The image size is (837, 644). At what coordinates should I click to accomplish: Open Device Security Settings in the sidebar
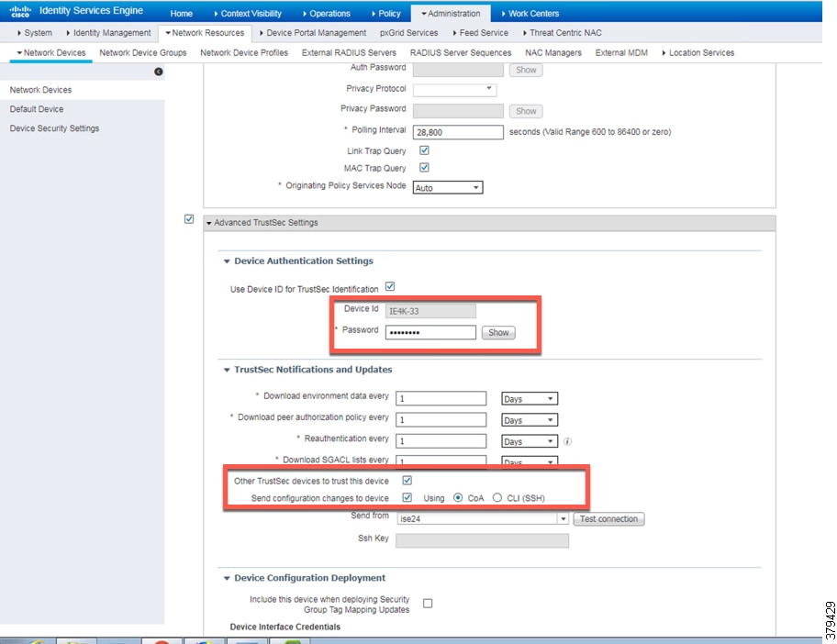point(54,128)
